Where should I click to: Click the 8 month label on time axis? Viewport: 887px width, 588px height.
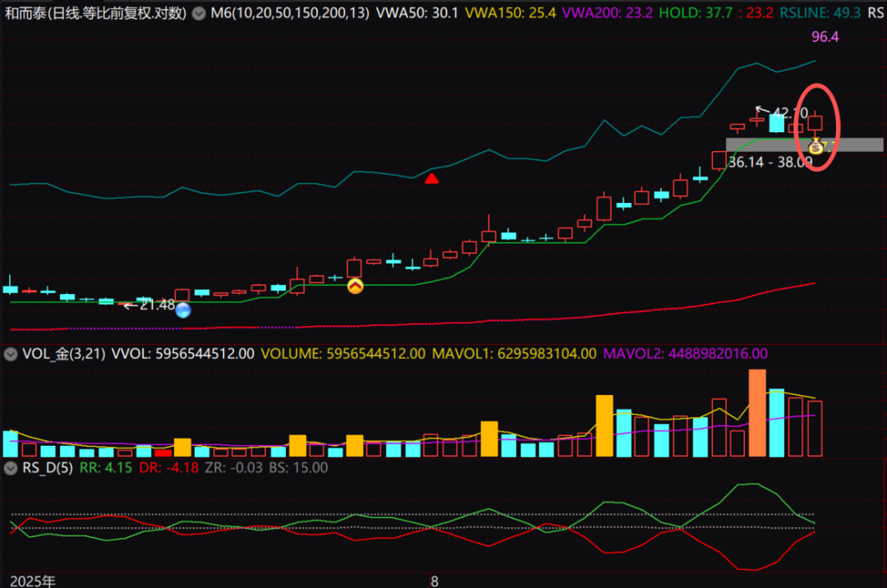pyautogui.click(x=434, y=581)
